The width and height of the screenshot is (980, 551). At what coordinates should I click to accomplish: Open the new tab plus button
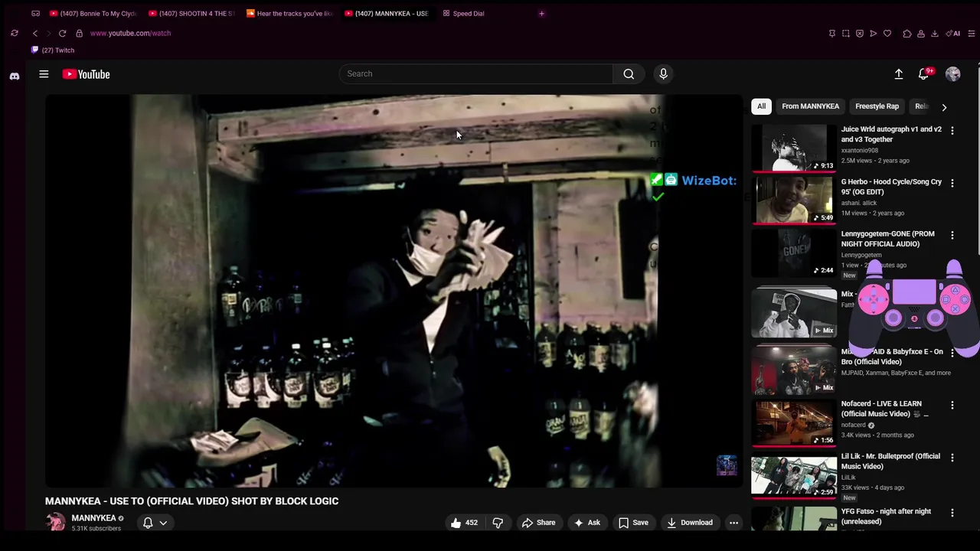[x=541, y=13]
